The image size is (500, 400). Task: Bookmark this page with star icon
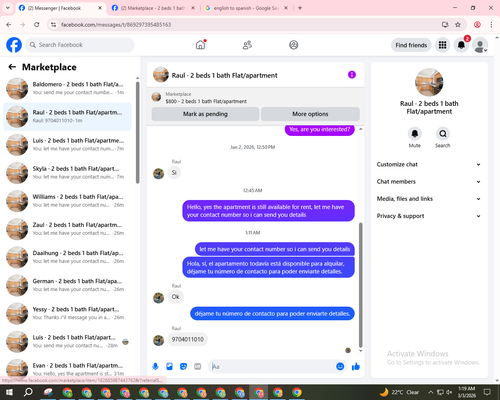click(x=458, y=25)
